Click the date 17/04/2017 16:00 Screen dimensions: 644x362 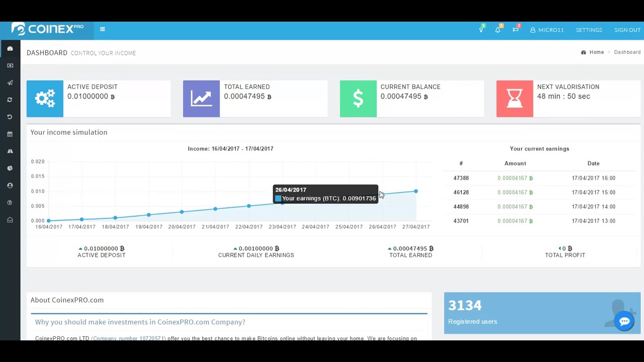coord(593,178)
